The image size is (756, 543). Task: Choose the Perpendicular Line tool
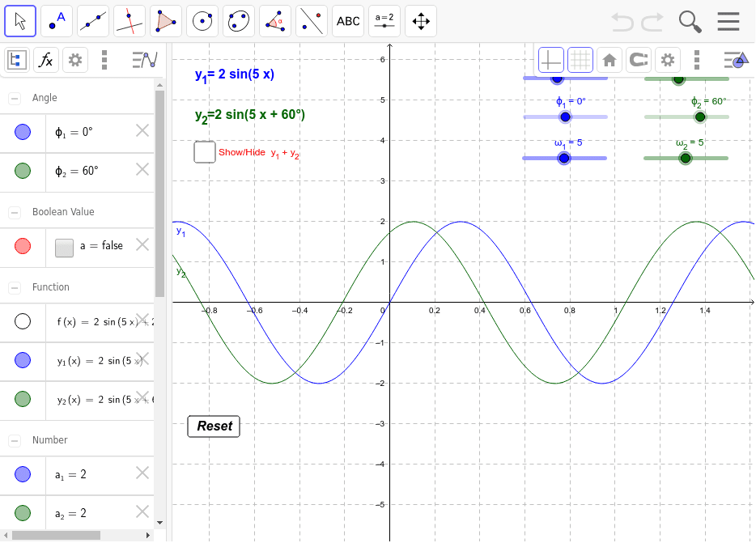(130, 21)
